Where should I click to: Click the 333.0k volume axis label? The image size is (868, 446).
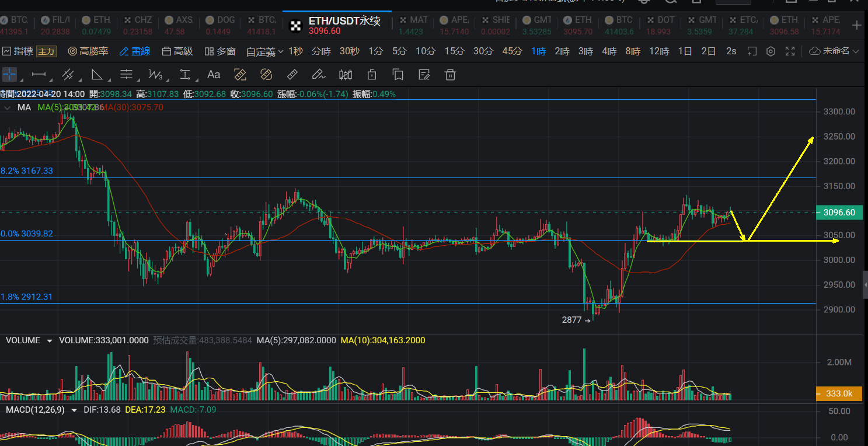[839, 393]
